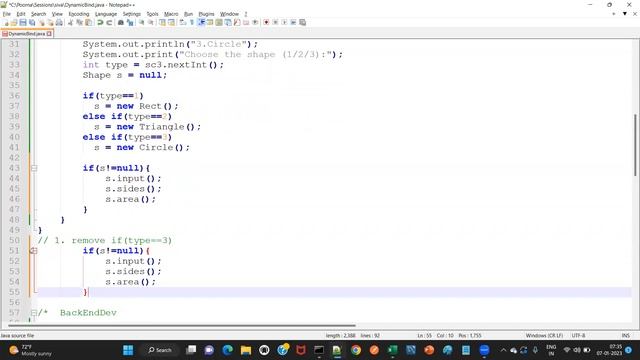
Task: Click the Zoom Out toolbar icon
Action: [151, 22]
